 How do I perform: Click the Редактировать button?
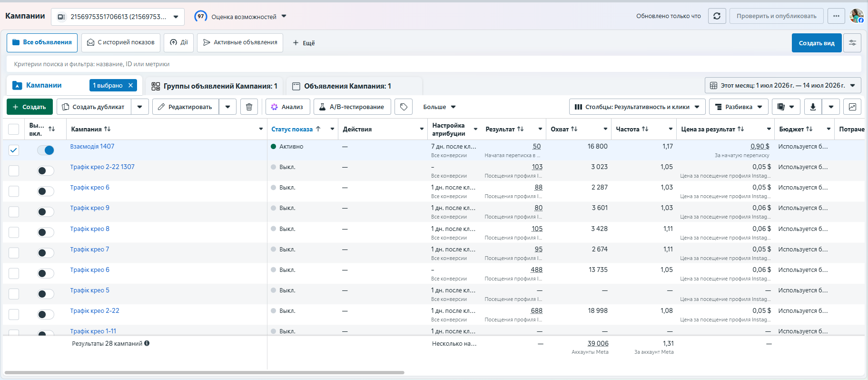click(186, 107)
